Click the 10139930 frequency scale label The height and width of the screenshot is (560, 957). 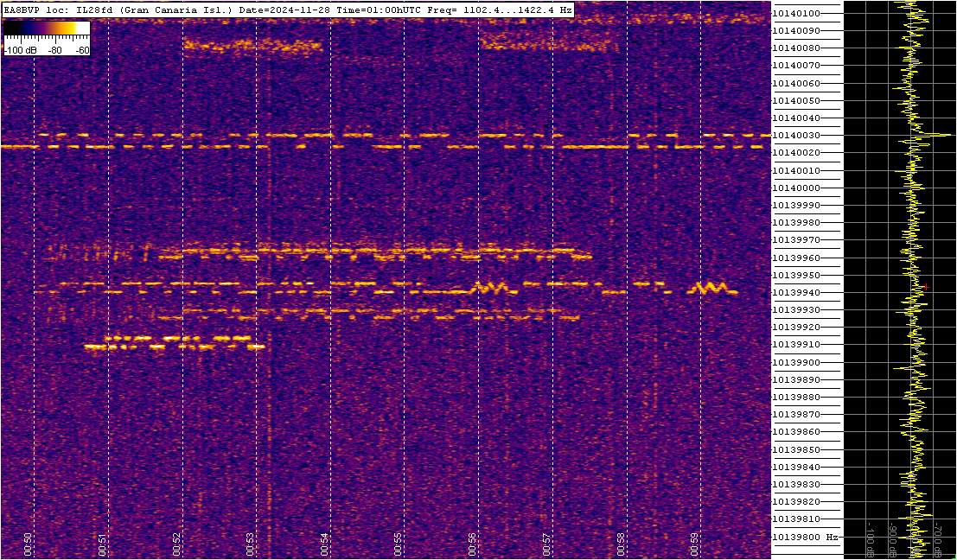pos(796,310)
